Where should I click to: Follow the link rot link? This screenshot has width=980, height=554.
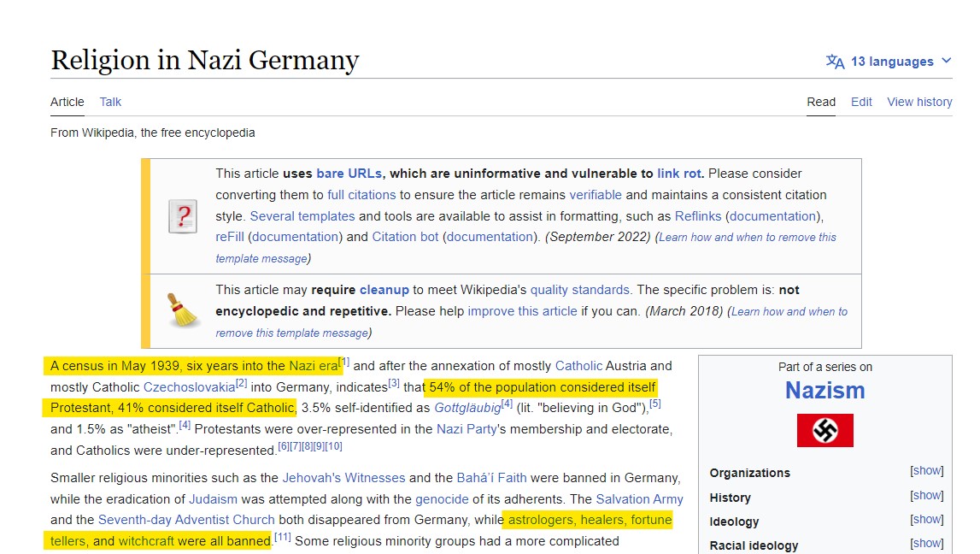(679, 174)
